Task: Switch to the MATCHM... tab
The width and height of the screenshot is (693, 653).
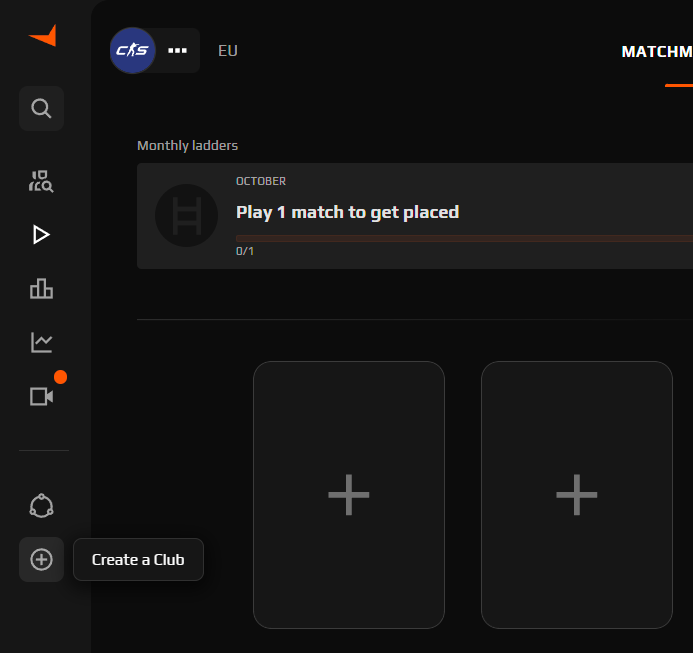Action: (657, 52)
